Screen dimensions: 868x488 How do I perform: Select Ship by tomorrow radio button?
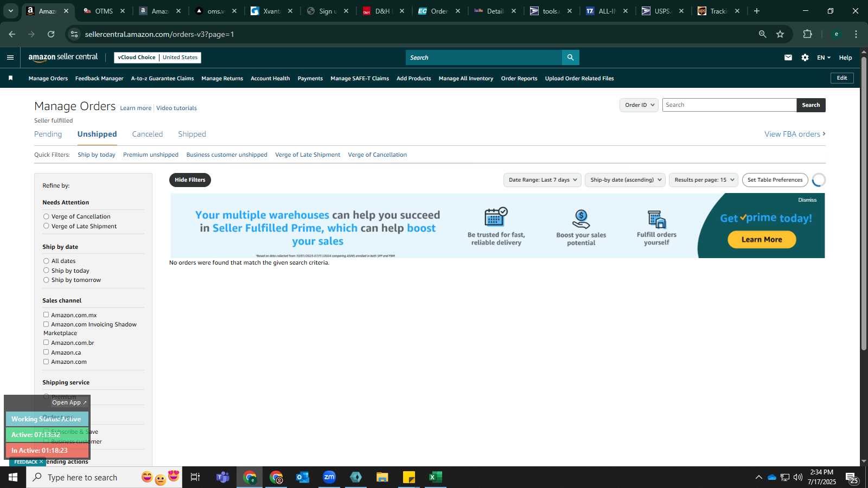coord(46,280)
